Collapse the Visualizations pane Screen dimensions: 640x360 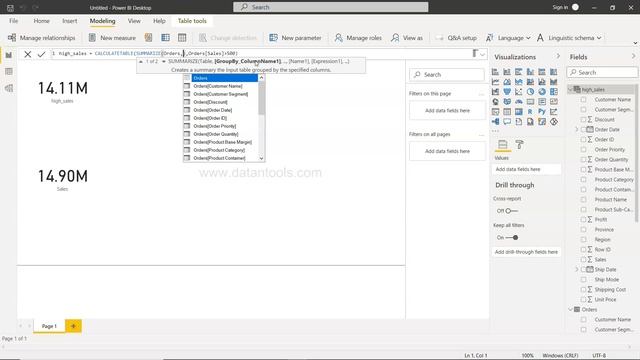point(558,56)
